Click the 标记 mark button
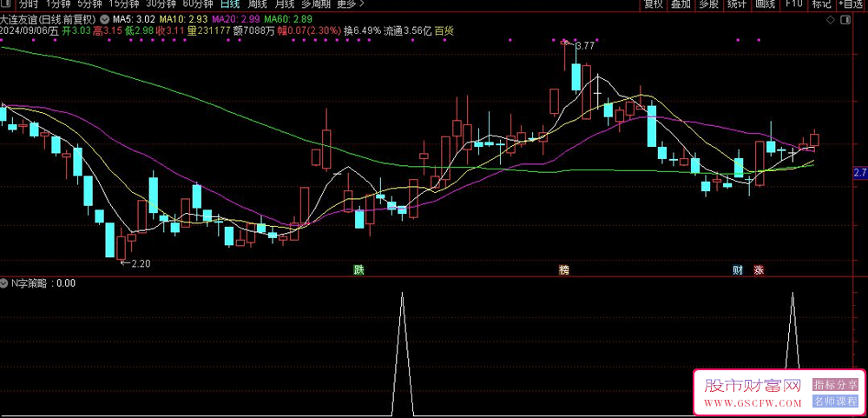 point(821,3)
